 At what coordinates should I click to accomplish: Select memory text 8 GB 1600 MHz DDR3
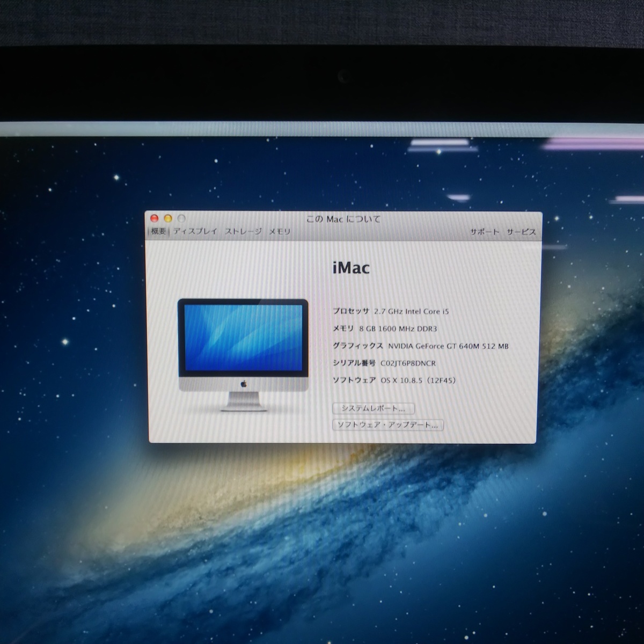tap(398, 328)
